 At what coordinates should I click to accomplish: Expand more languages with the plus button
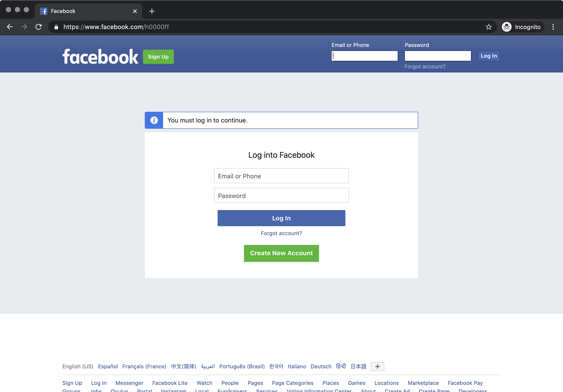click(x=377, y=366)
